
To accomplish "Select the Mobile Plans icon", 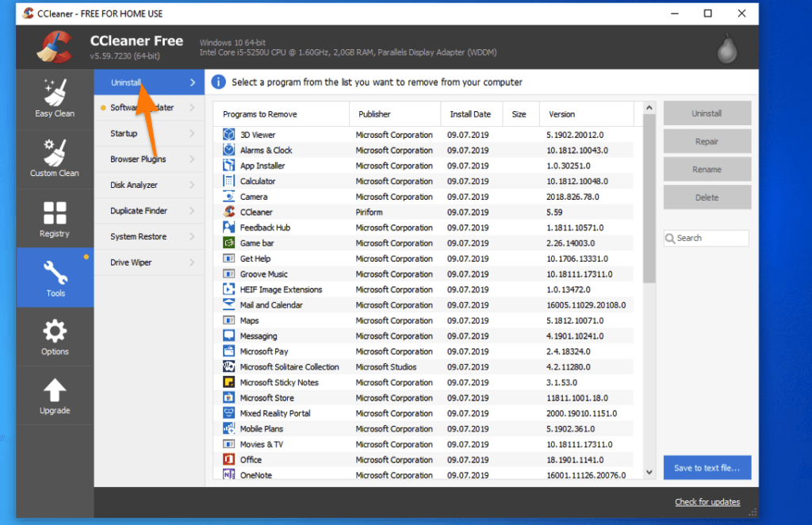I will click(229, 429).
